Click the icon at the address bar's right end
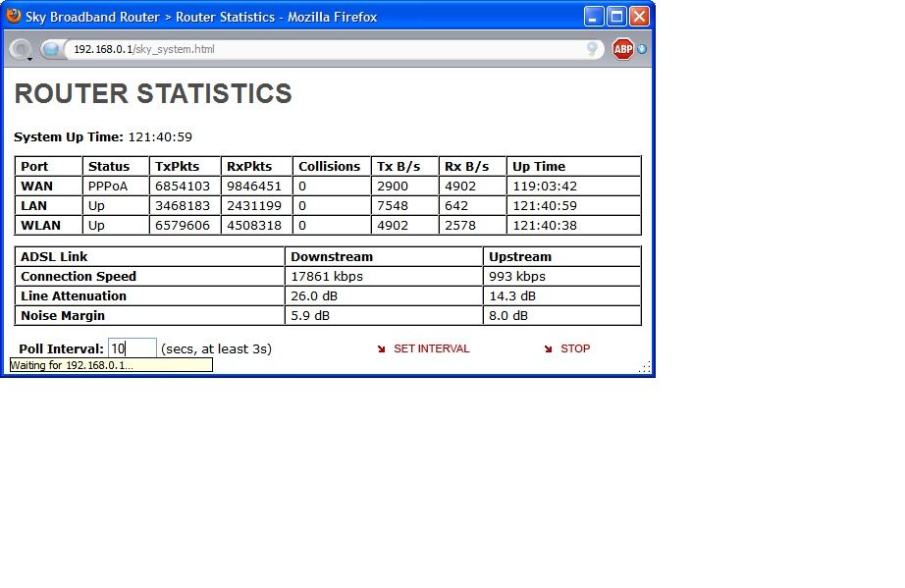The width and height of the screenshot is (905, 588). (x=592, y=49)
